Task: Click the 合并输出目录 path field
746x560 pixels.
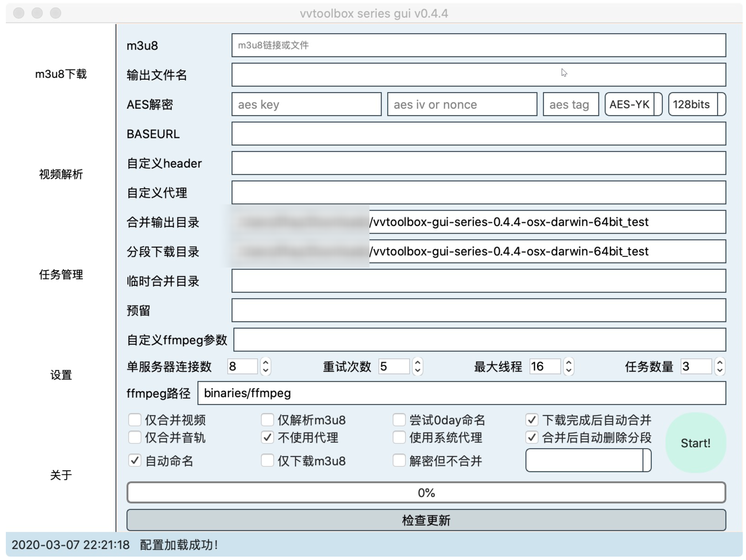Action: point(478,222)
